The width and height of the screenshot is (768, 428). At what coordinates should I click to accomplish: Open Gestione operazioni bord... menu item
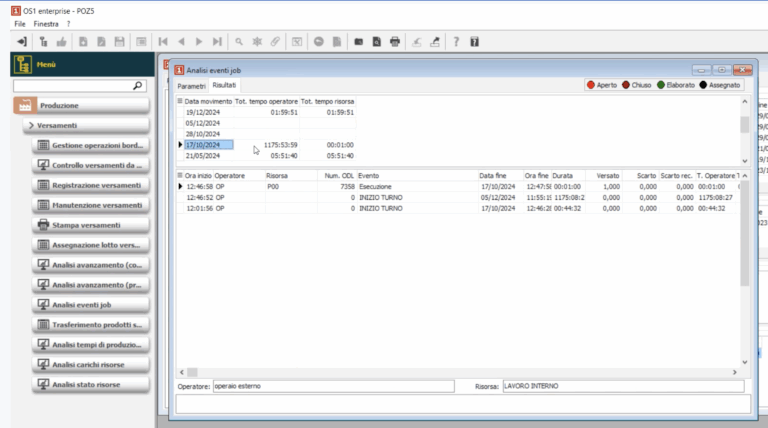pos(91,145)
